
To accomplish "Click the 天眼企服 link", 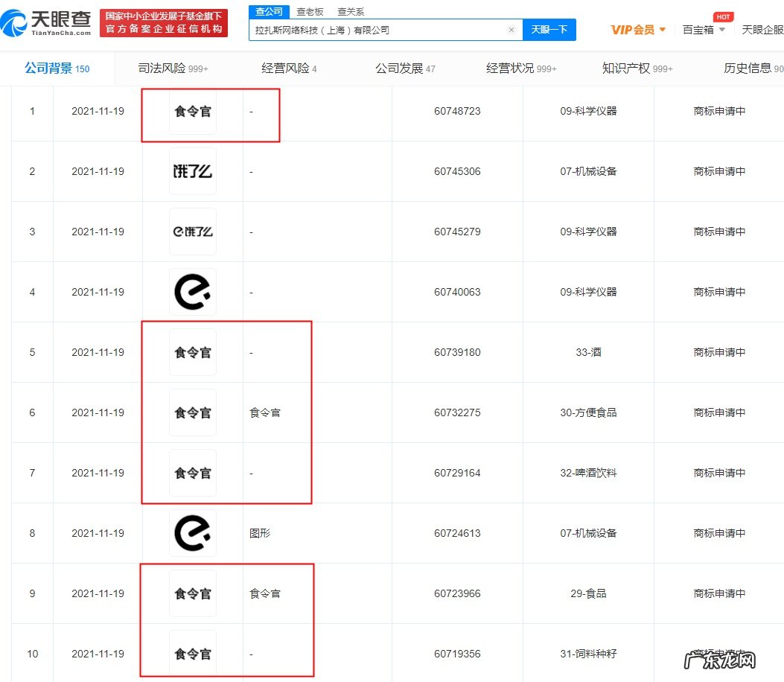I will [763, 29].
